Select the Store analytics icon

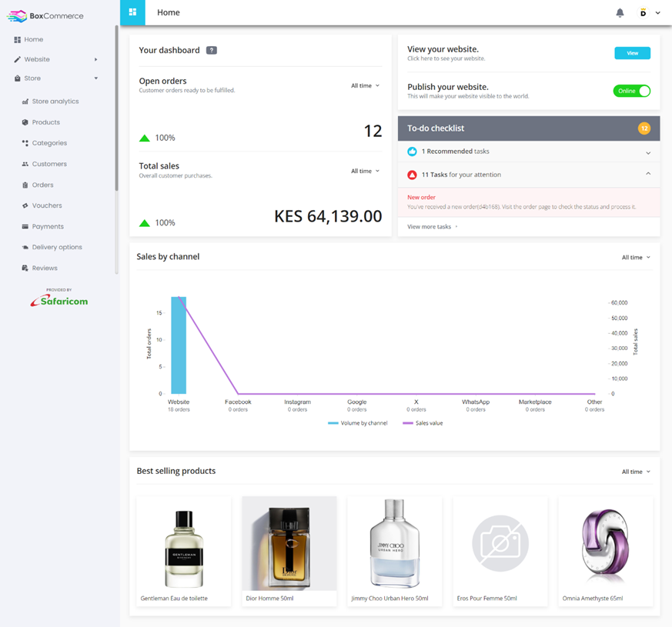coord(25,101)
